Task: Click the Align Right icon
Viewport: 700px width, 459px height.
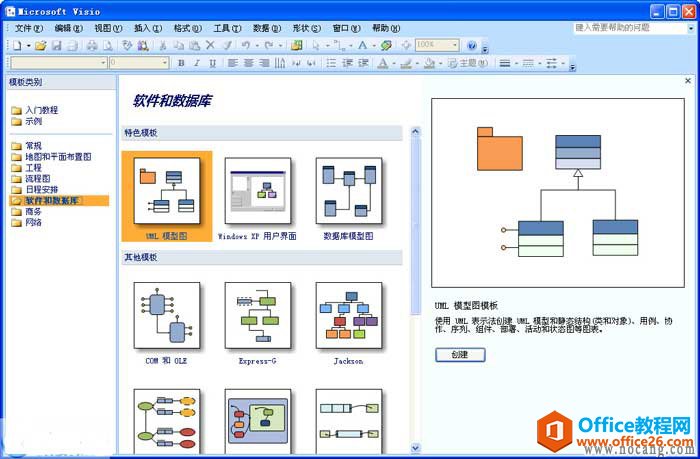Action: point(264,63)
